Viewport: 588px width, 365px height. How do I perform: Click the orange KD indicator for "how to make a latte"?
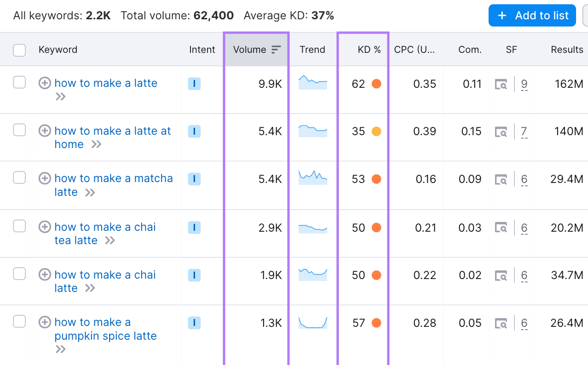[376, 84]
